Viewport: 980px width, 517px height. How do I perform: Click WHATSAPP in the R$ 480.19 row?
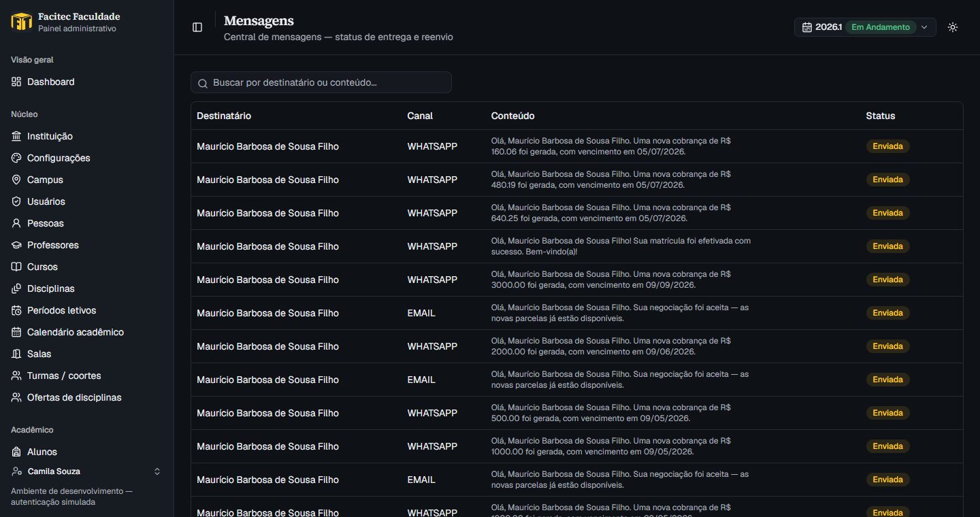point(432,180)
